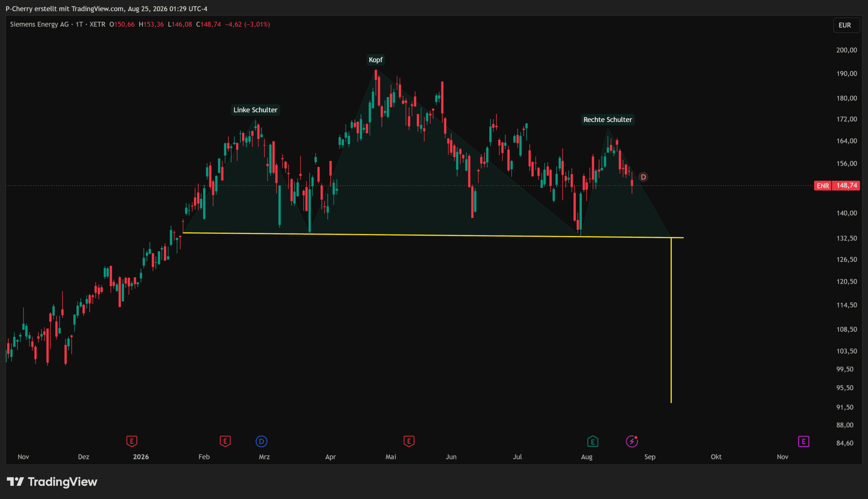The height and width of the screenshot is (499, 868).
Task: Click the ENR 148,74 price tag
Action: (x=837, y=185)
